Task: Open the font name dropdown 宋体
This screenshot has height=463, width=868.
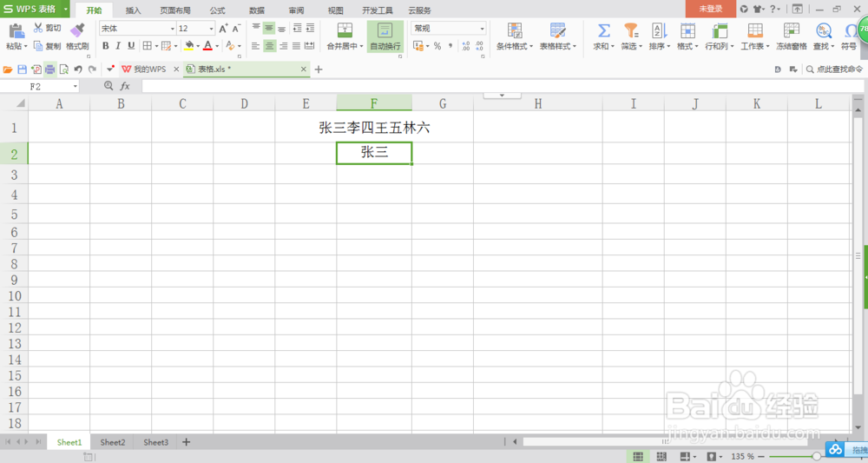Action: [x=172, y=29]
